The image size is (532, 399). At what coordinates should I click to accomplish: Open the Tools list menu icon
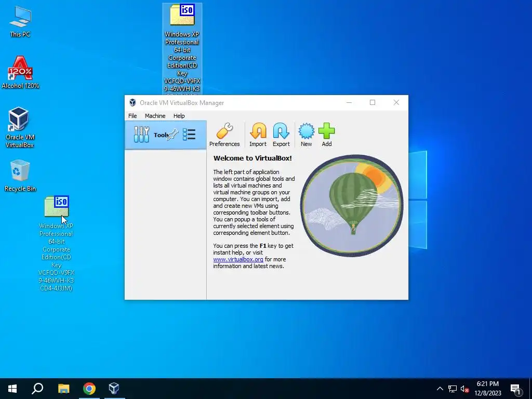pyautogui.click(x=189, y=135)
